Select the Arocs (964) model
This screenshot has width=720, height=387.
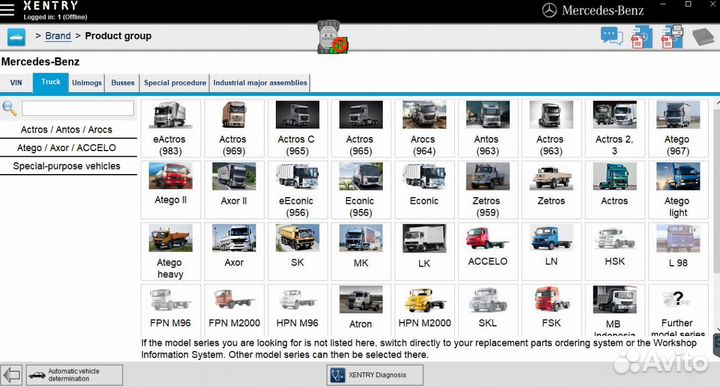(424, 129)
